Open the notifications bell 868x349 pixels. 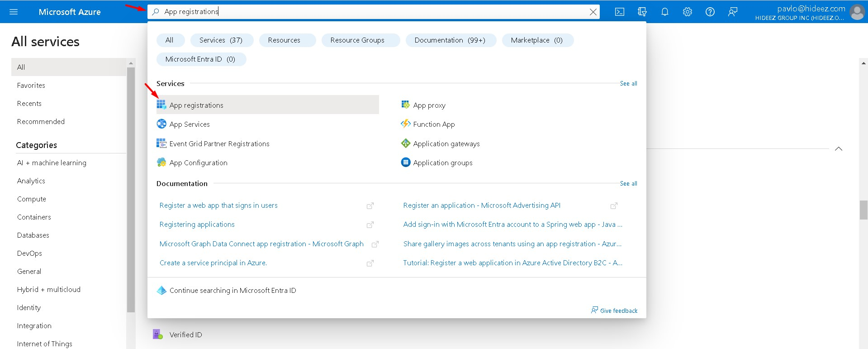pyautogui.click(x=665, y=12)
